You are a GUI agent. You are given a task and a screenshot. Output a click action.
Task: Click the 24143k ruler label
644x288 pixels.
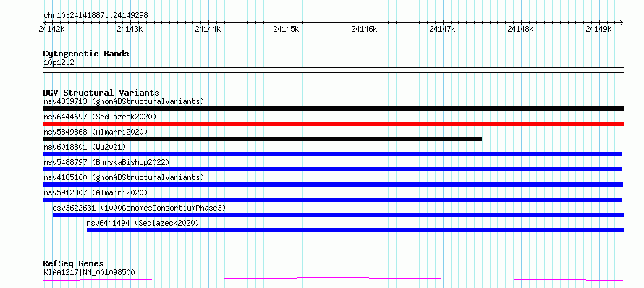[x=130, y=29]
